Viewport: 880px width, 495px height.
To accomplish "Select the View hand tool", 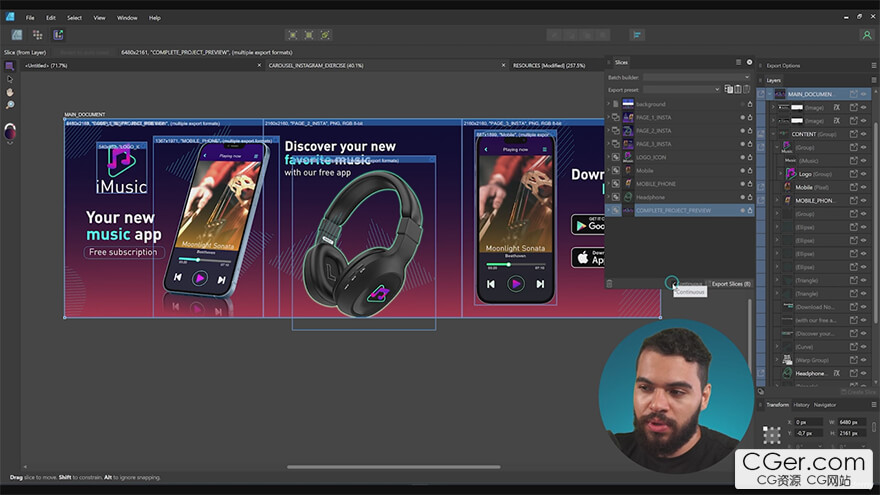I will tap(10, 92).
